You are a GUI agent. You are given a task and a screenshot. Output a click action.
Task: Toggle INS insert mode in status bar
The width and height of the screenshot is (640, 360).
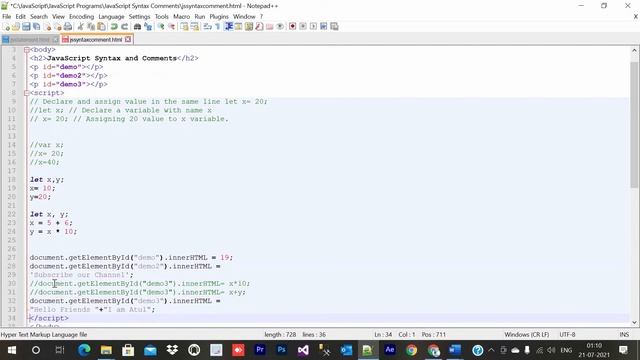point(624,334)
